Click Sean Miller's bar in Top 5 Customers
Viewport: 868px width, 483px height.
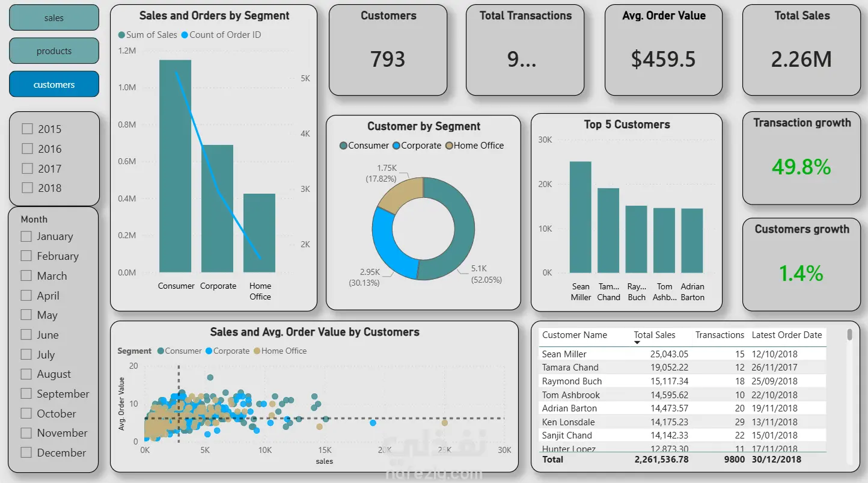tap(581, 217)
